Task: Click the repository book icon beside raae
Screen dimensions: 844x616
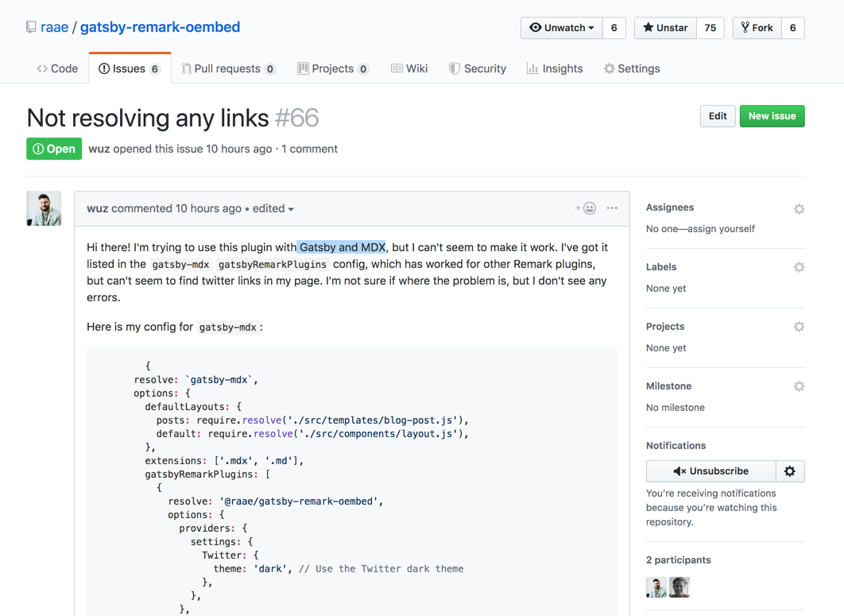Action: click(31, 28)
